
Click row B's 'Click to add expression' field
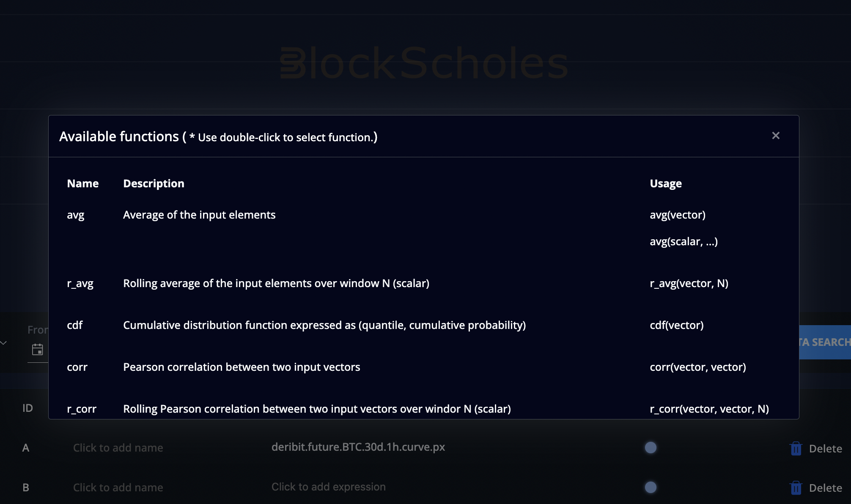pyautogui.click(x=328, y=487)
